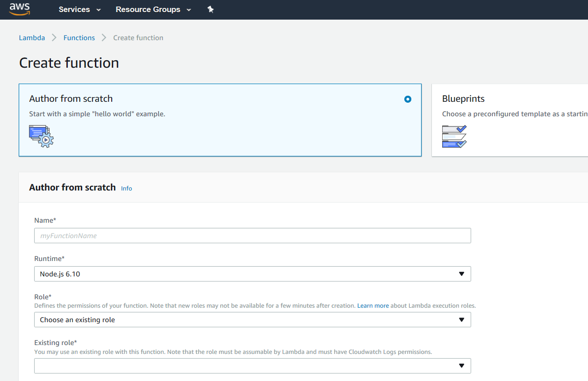The width and height of the screenshot is (588, 381).
Task: Click the Info link beside Author from scratch
Action: [126, 188]
